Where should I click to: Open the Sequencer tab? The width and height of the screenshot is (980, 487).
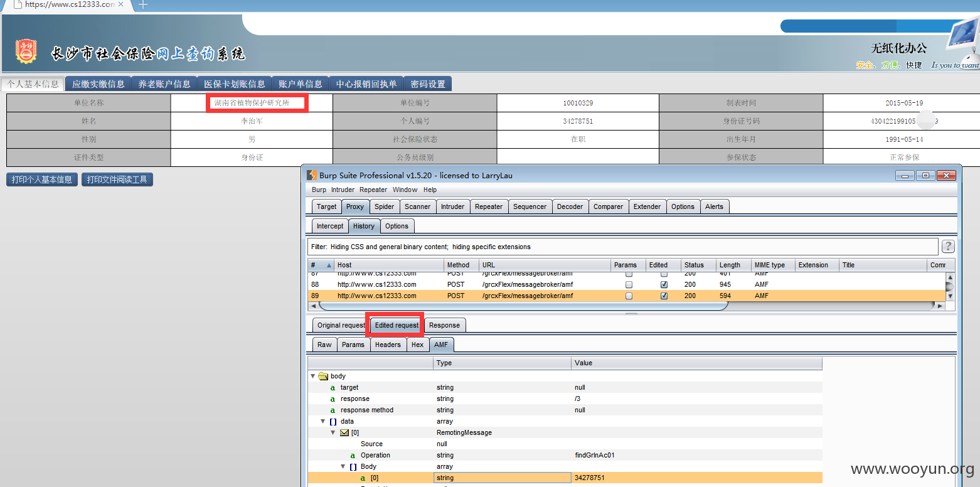pos(530,206)
